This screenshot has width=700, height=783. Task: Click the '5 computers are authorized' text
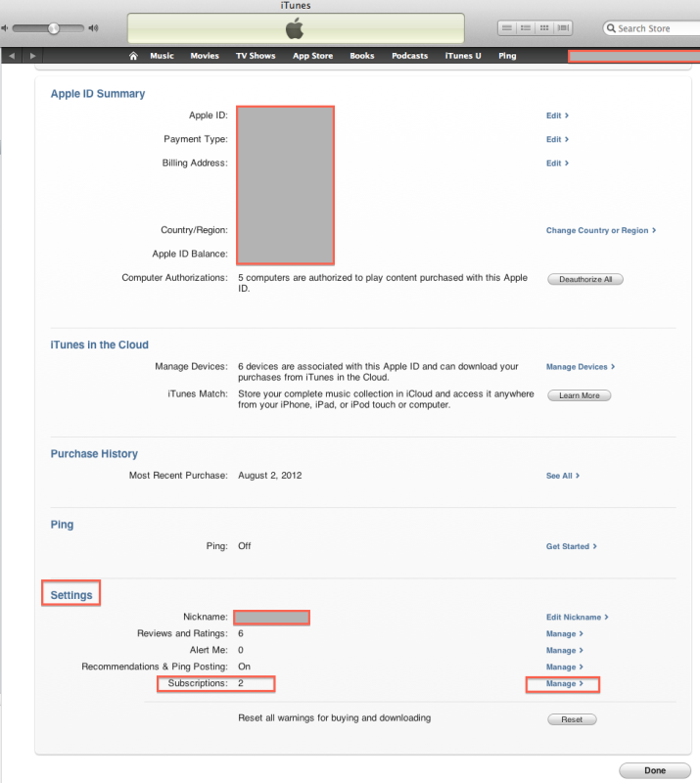tap(383, 283)
